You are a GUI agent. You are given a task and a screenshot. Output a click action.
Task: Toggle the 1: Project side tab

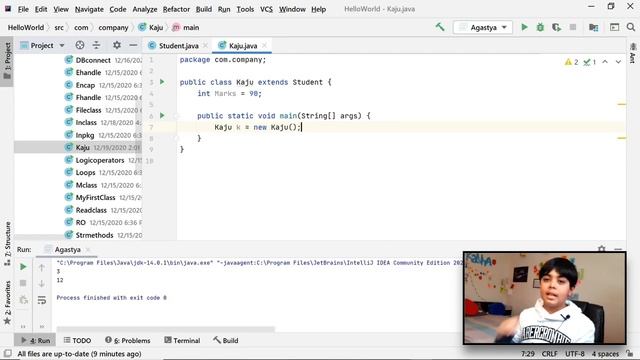(7, 61)
